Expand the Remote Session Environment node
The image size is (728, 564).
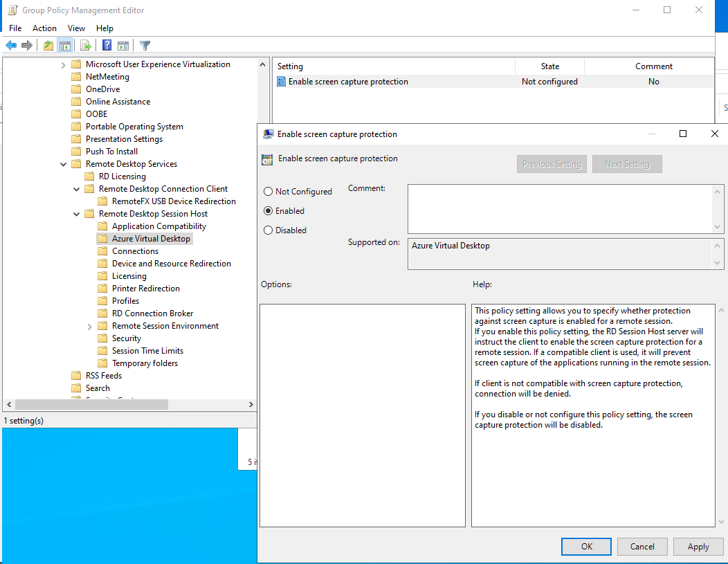pos(90,326)
